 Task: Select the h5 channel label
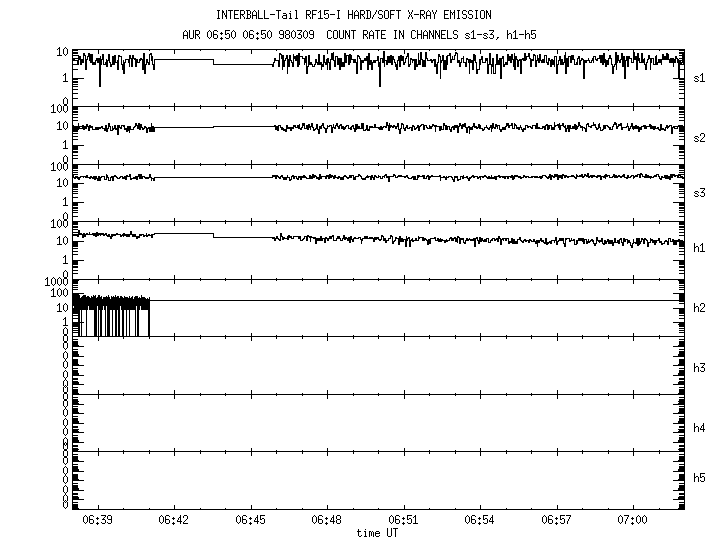point(699,479)
